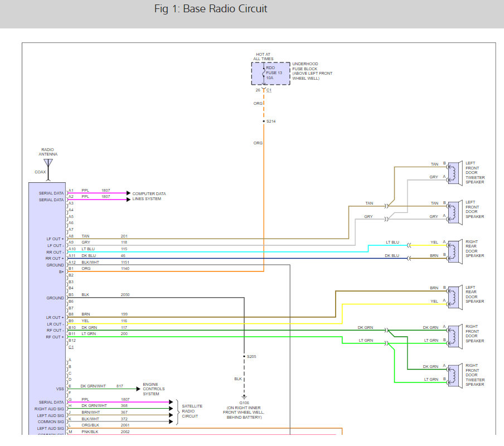This screenshot has width=504, height=446.
Task: Click the Fig 1: Base Radio Circuit title
Action: 210,9
